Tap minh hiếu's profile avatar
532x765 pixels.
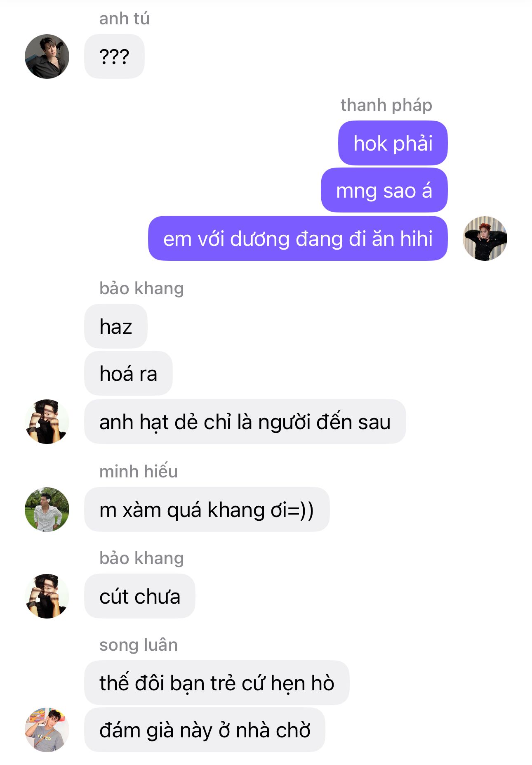coord(47,510)
